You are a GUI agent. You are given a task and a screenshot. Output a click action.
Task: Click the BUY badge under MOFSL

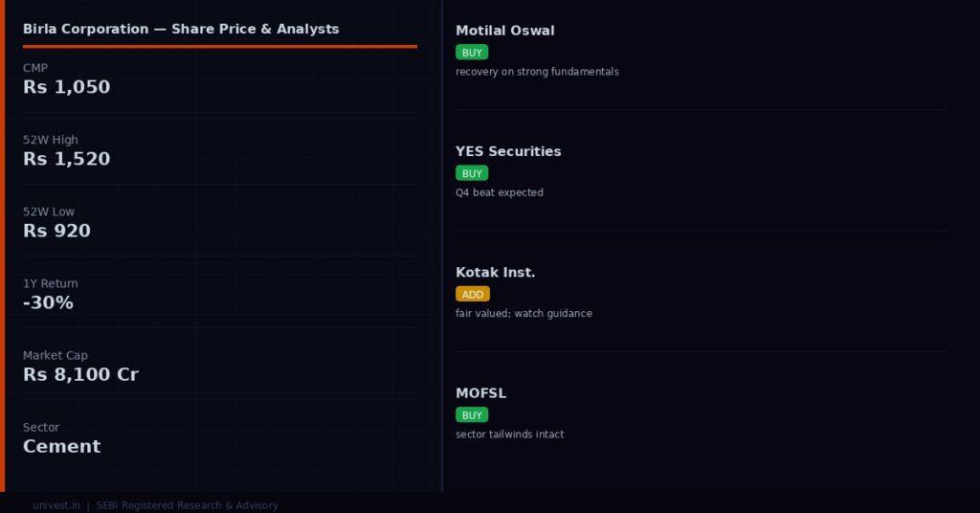click(x=472, y=415)
